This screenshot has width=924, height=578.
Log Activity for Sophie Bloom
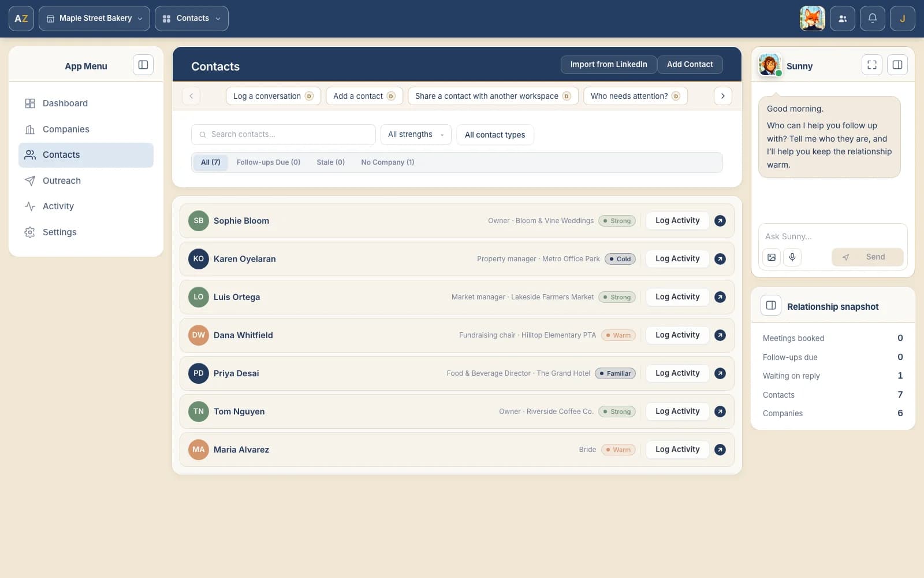[677, 221]
